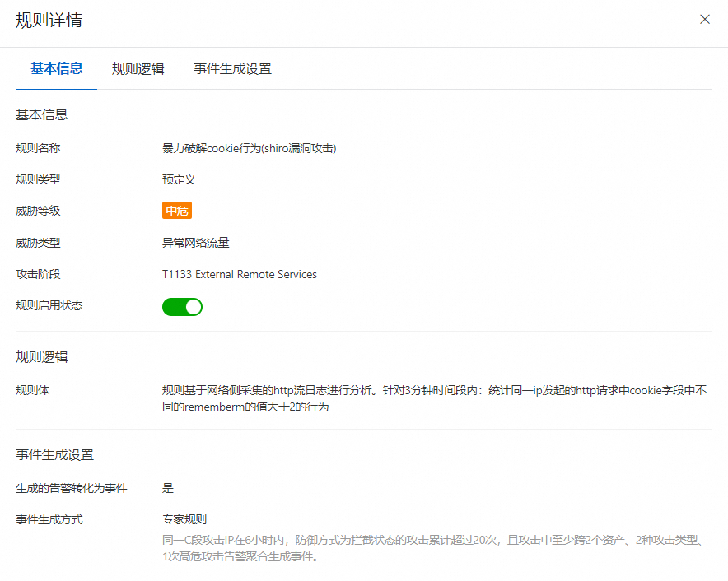Click the 威胁类型 field label
728x581 pixels.
point(38,243)
